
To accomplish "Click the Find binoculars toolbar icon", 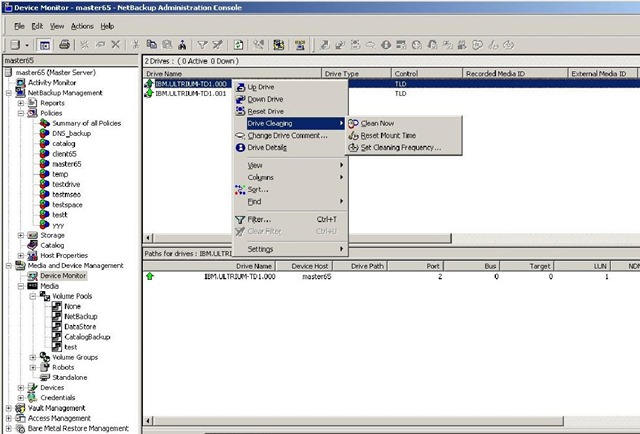I will (182, 45).
